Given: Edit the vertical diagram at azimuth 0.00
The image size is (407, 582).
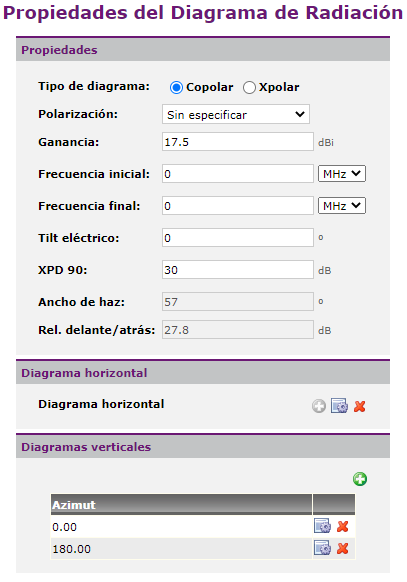Looking at the screenshot, I should (x=322, y=526).
